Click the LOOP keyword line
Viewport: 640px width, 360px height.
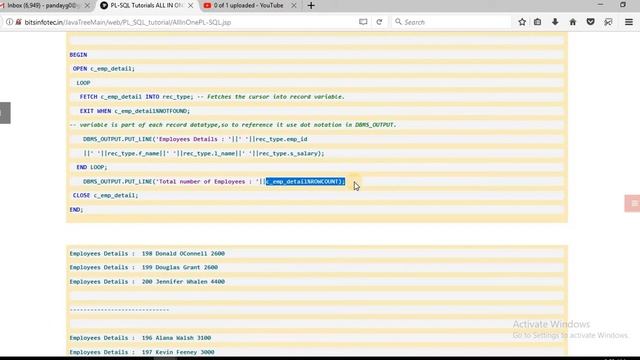click(x=83, y=83)
